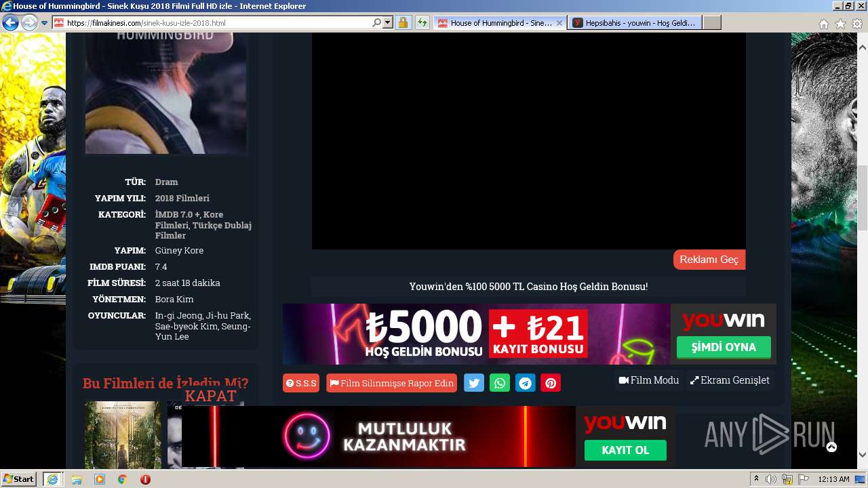Share on Telegram icon
Viewport: 868px width, 488px height.
(526, 383)
